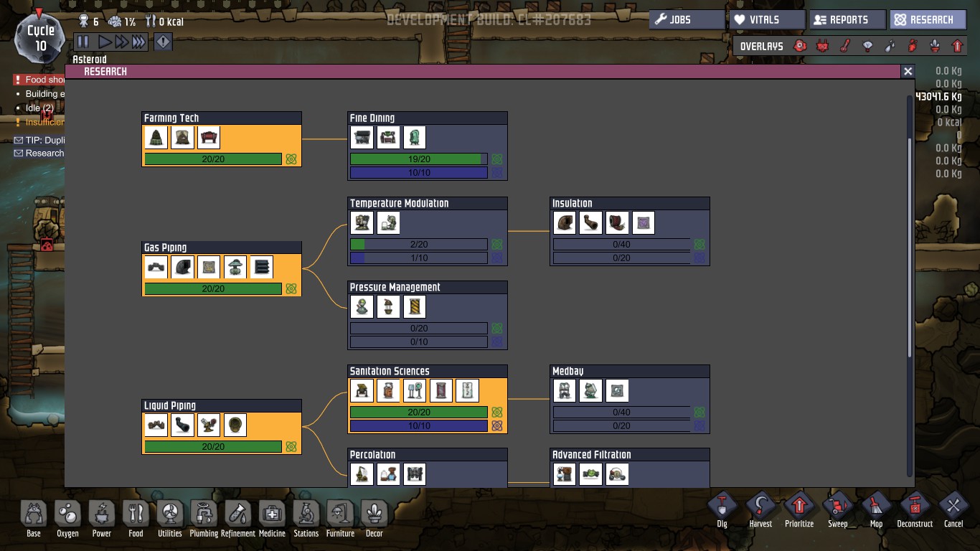Click the first icon in Percolation card
The width and height of the screenshot is (980, 551).
(362, 474)
